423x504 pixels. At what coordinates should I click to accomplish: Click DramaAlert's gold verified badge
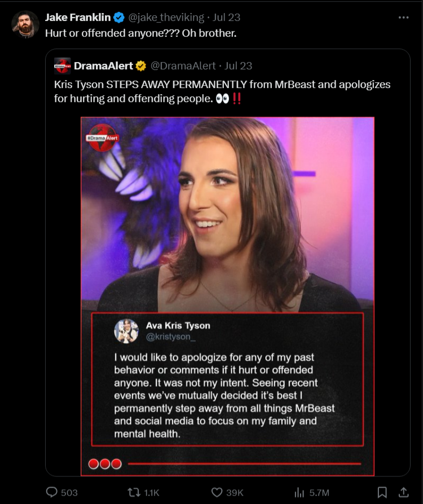140,66
